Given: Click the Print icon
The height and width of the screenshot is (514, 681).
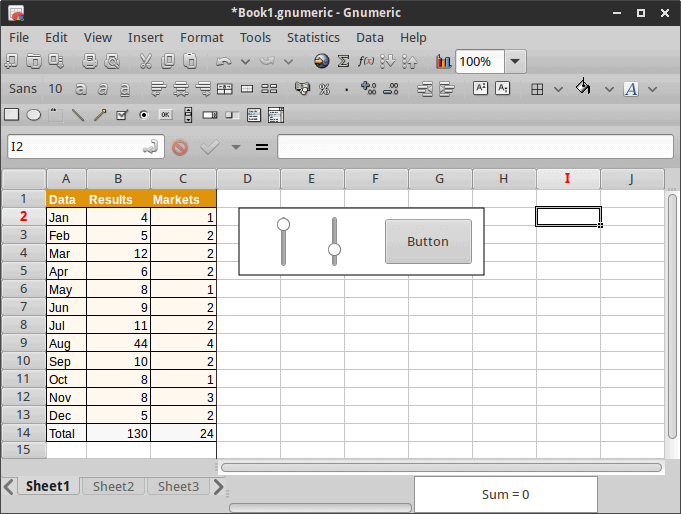Looking at the screenshot, I should (x=90, y=61).
